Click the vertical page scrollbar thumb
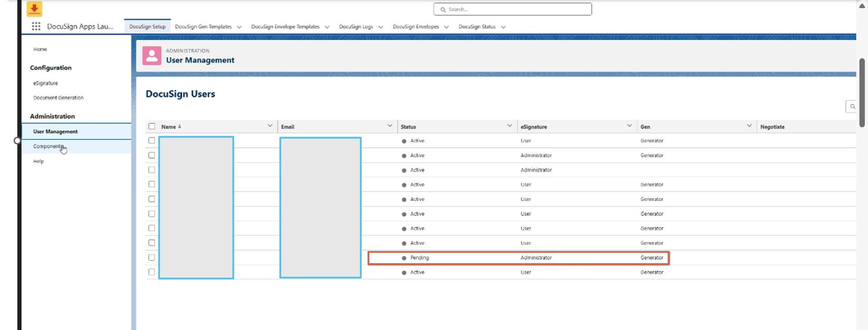The image size is (868, 330). [862, 93]
